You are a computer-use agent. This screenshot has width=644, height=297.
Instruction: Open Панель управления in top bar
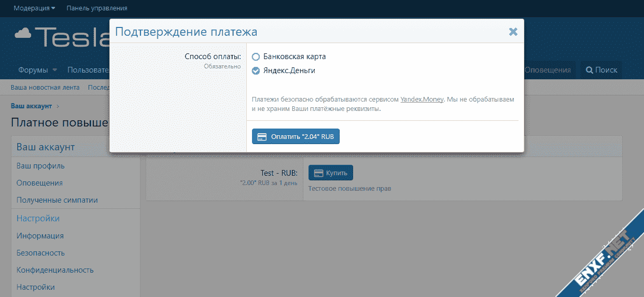pyautogui.click(x=97, y=8)
